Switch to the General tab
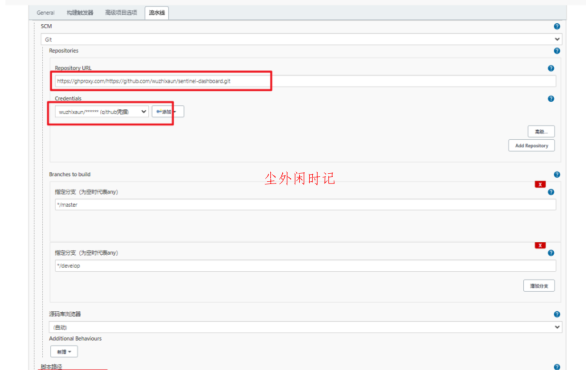The width and height of the screenshot is (586, 370). click(x=46, y=13)
